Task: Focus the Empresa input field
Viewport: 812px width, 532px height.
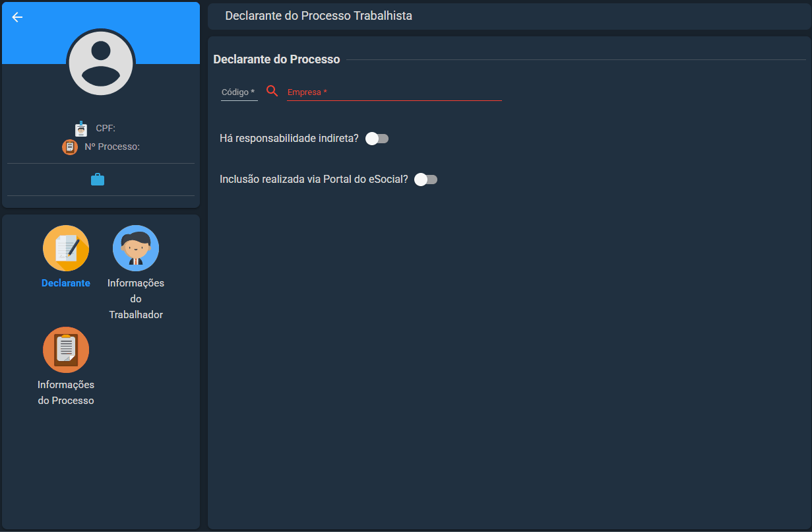Action: [x=394, y=92]
